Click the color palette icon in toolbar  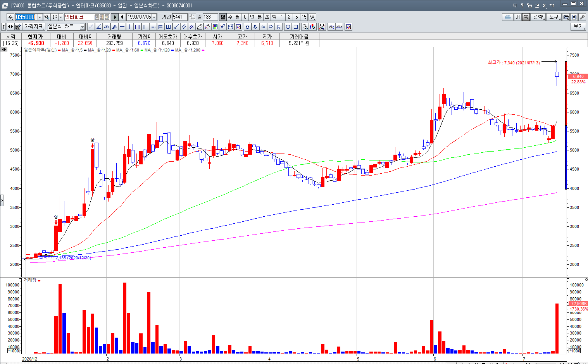[215, 27]
